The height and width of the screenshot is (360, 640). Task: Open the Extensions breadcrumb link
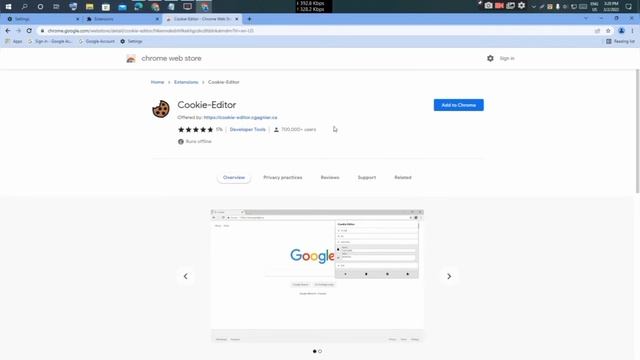point(186,82)
